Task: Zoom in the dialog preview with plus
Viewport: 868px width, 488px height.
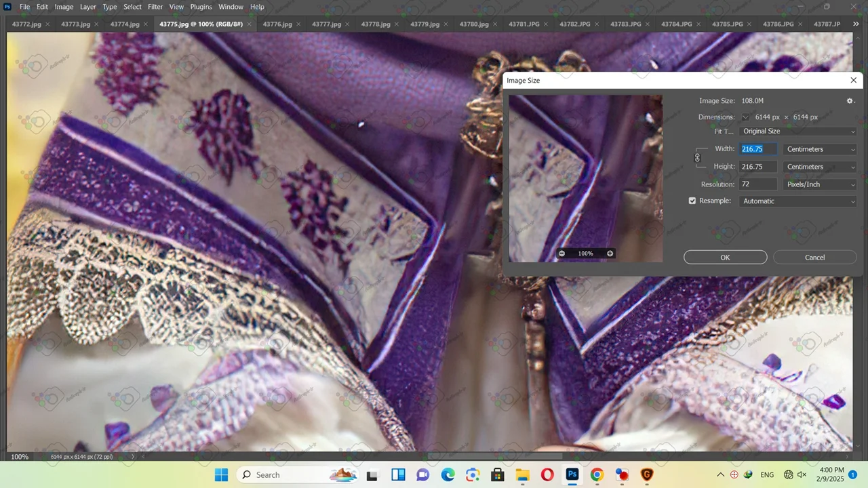Action: click(x=610, y=253)
